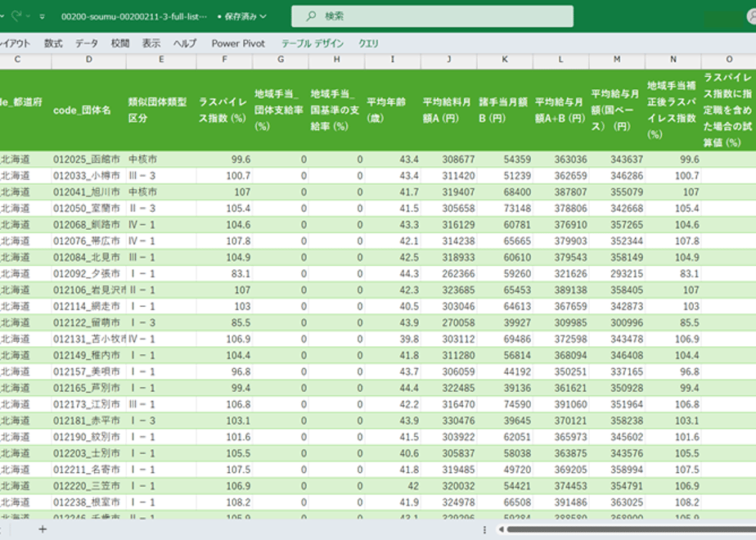Click value 358238 in 赤平市 row
Image resolution: width=756 pixels, height=540 pixels.
pyautogui.click(x=627, y=421)
